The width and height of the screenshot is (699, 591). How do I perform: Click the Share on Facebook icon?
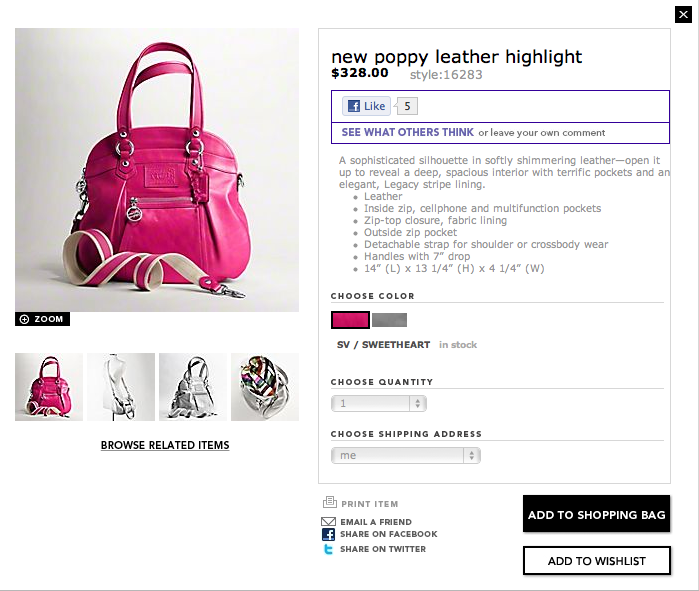pos(328,534)
